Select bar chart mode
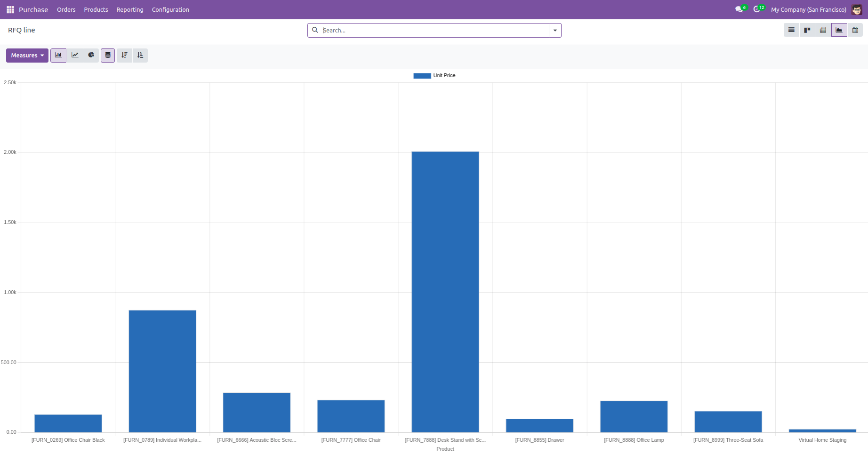Image resolution: width=868 pixels, height=454 pixels. 58,56
